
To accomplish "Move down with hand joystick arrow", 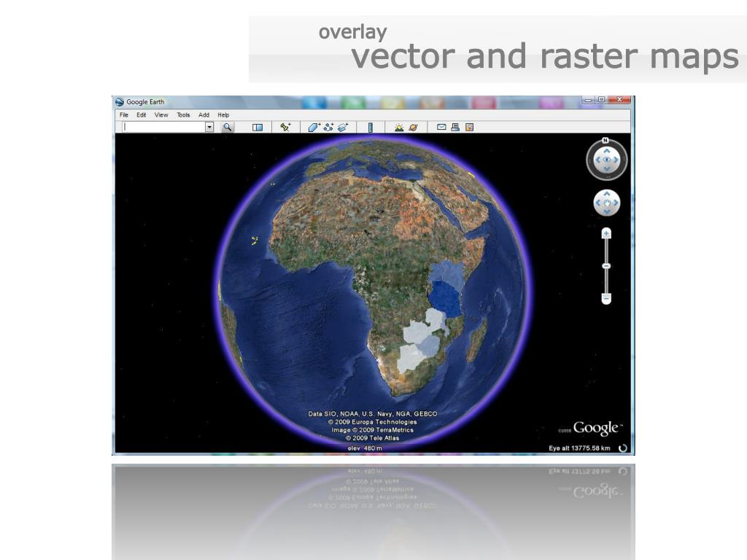I will click(606, 211).
